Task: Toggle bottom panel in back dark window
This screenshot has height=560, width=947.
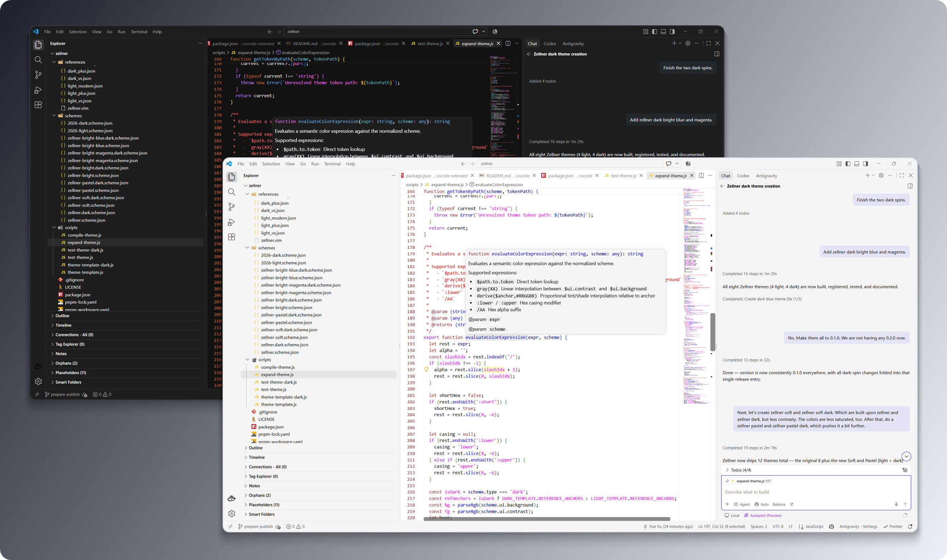Action: (x=663, y=32)
